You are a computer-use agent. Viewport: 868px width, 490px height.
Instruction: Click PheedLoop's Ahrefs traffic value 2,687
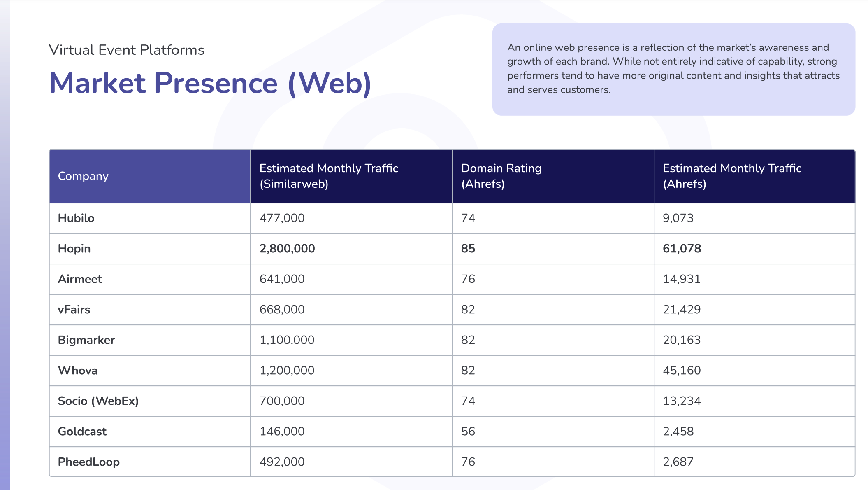click(678, 462)
